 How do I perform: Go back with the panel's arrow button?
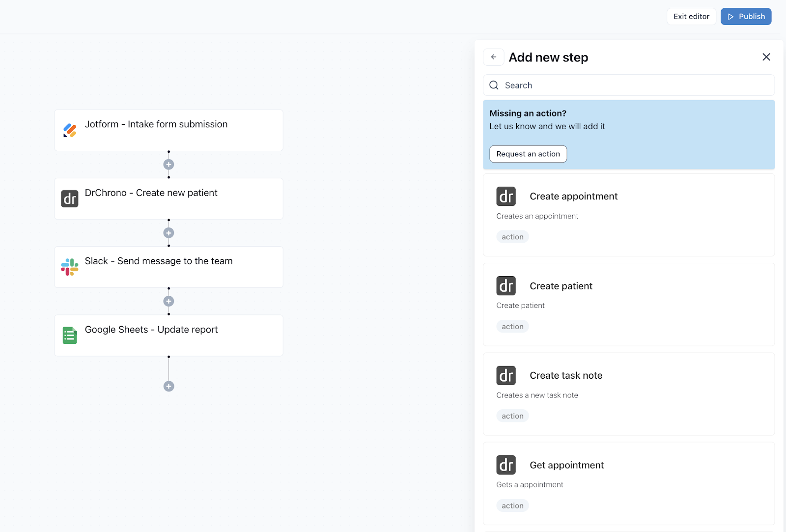494,57
